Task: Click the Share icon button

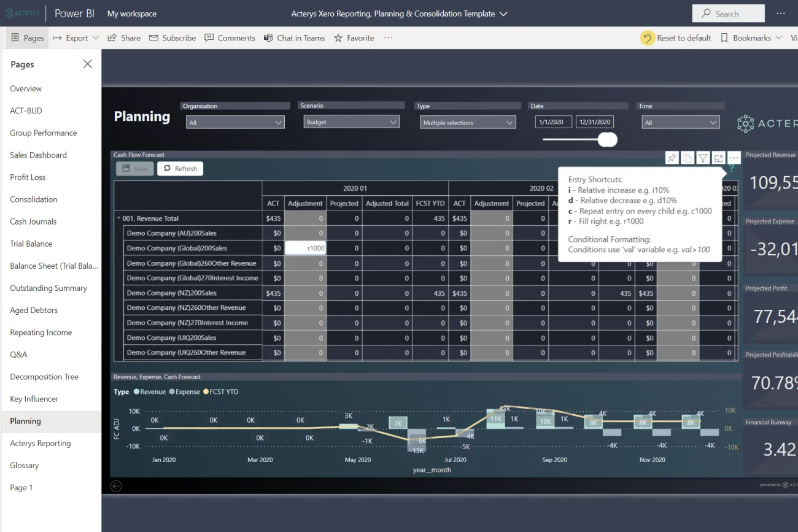Action: pyautogui.click(x=124, y=38)
